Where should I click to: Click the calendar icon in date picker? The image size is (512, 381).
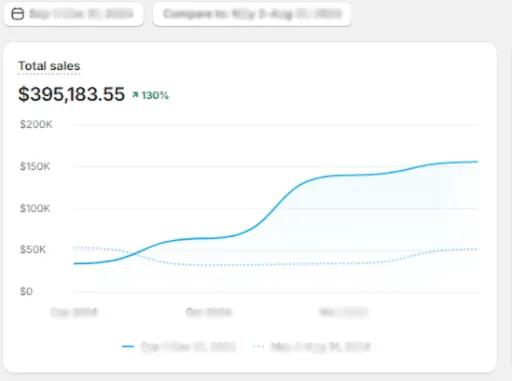pyautogui.click(x=18, y=14)
